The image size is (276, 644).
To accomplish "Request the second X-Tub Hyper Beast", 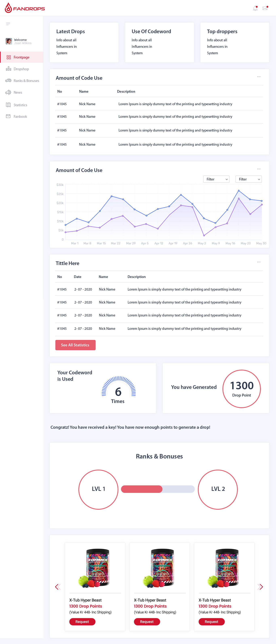I will tap(147, 622).
